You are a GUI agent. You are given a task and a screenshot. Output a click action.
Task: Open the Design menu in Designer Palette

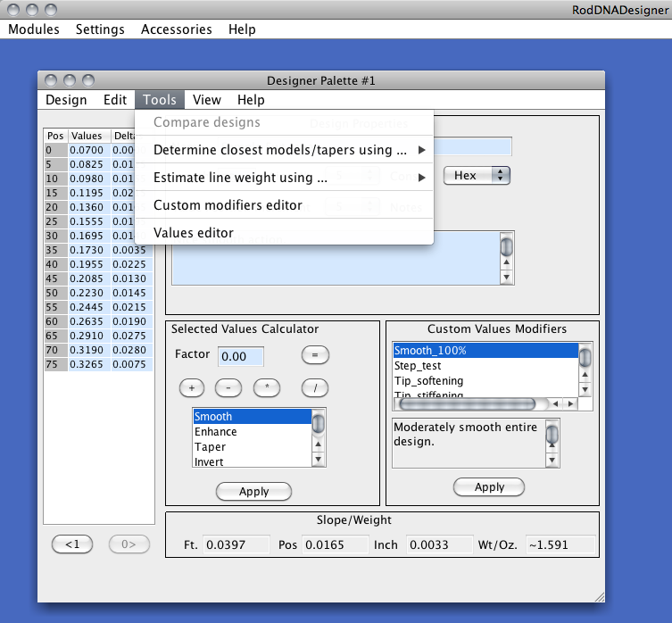66,100
